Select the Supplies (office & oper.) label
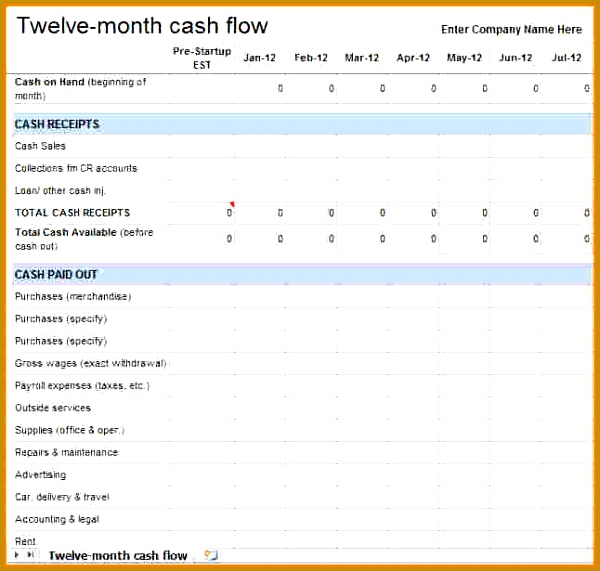 [70, 430]
